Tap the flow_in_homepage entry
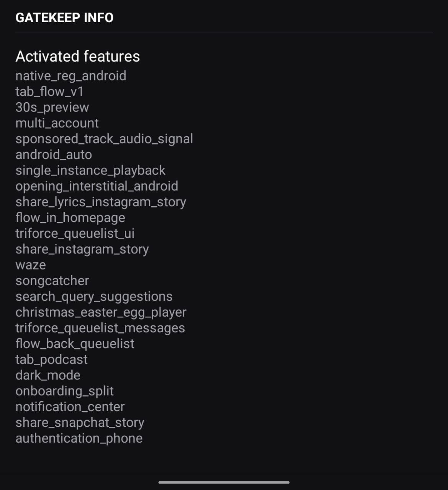 point(70,217)
